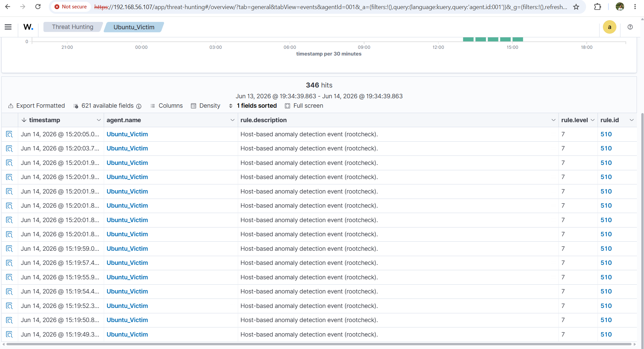
Task: Open the 621 available fields list
Action: tap(104, 106)
